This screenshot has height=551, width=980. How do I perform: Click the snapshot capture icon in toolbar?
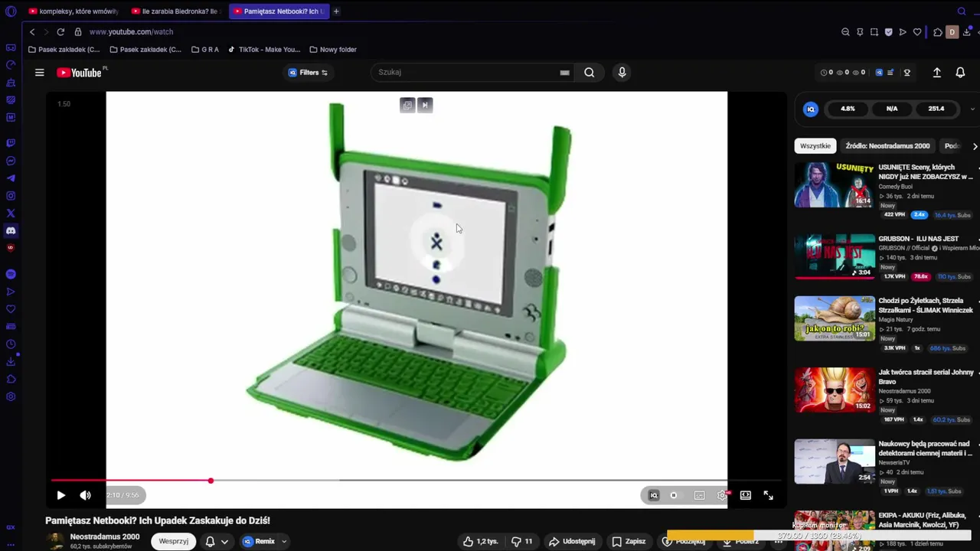(874, 32)
